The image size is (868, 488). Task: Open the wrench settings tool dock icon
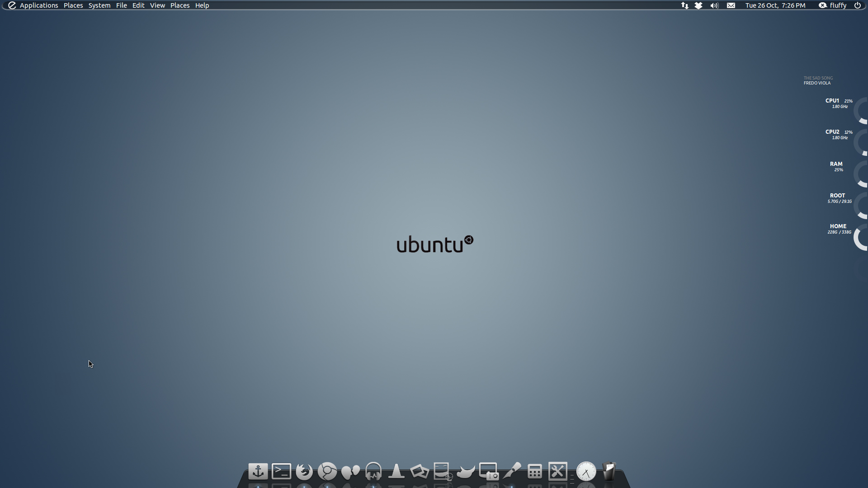click(x=558, y=471)
